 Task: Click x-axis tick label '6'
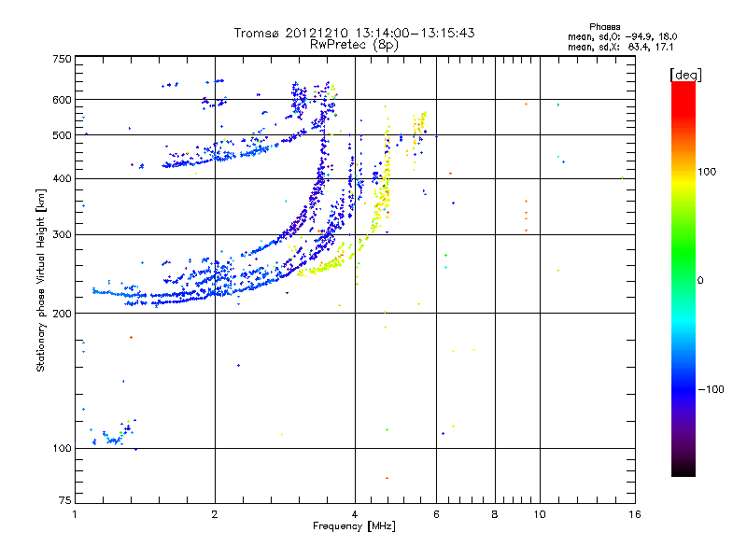pos(436,514)
